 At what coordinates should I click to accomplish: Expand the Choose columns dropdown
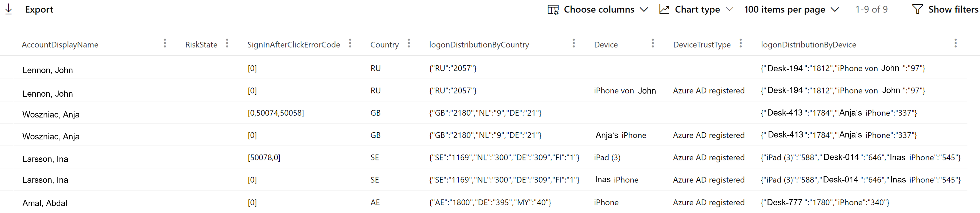pos(644,9)
